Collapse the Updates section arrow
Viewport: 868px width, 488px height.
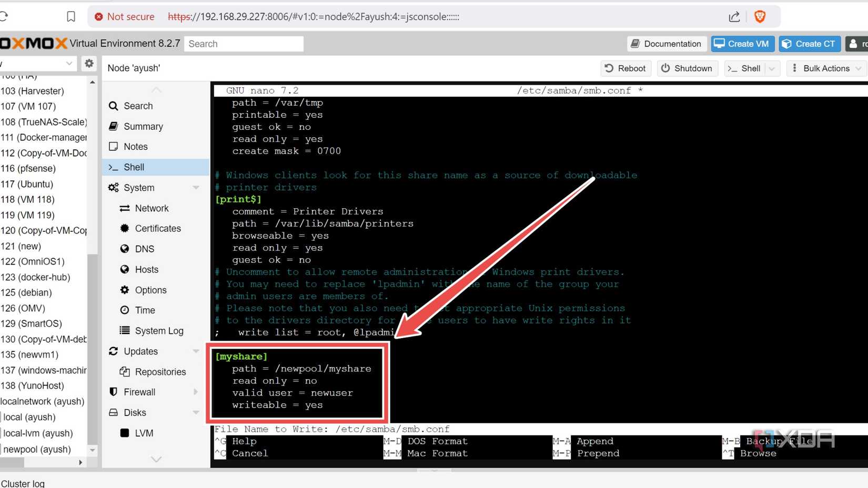(196, 351)
